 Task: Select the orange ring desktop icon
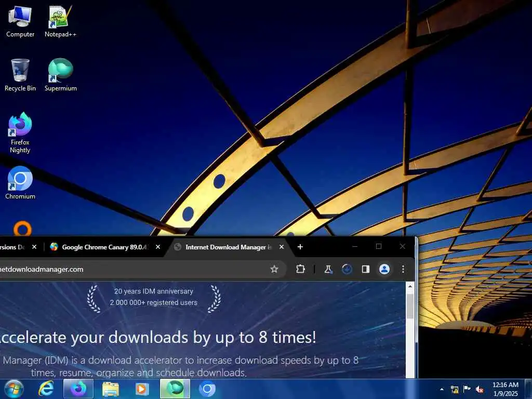22,229
